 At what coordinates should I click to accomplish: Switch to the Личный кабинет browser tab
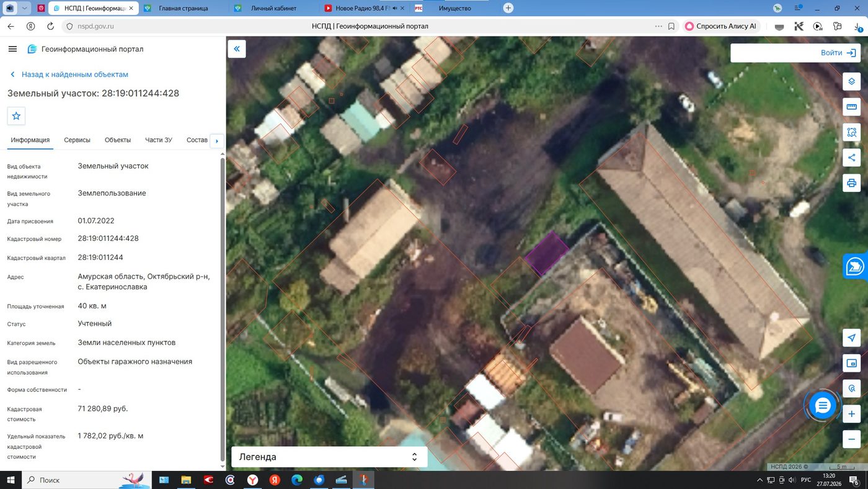[274, 8]
